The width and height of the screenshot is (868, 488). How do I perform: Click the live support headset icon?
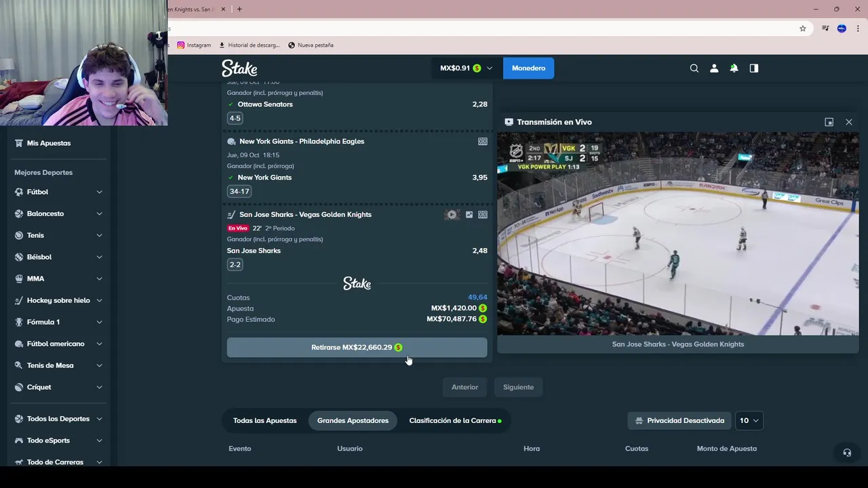[x=847, y=453]
